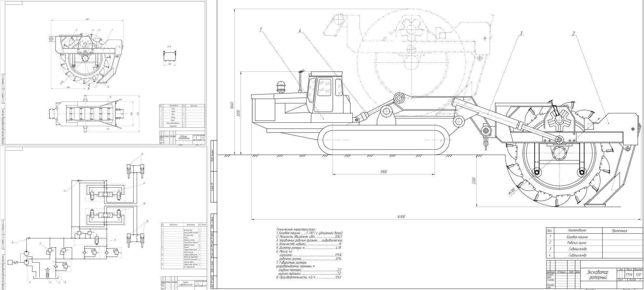Click the 14900 overall length dimension
Screen dimensions: 644x290
coord(401,217)
